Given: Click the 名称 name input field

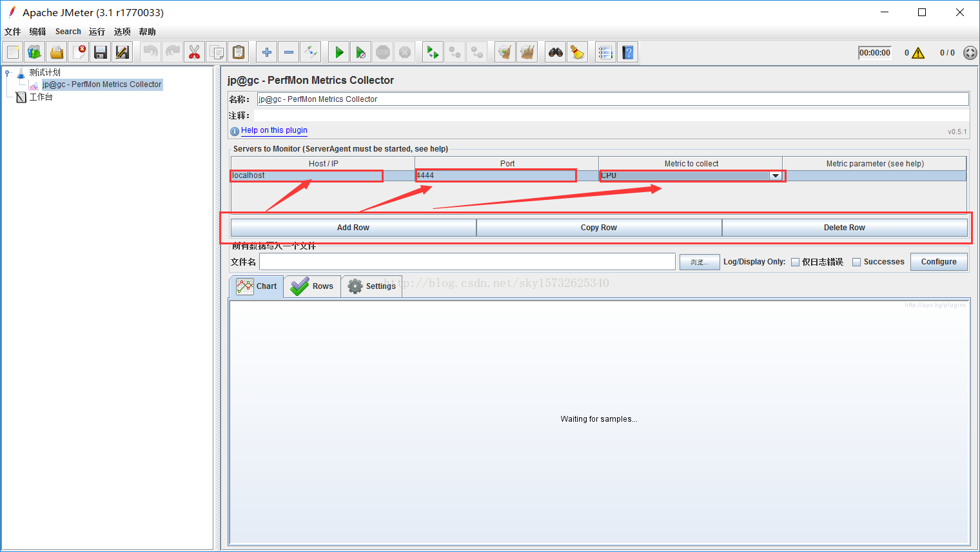Looking at the screenshot, I should click(x=612, y=99).
